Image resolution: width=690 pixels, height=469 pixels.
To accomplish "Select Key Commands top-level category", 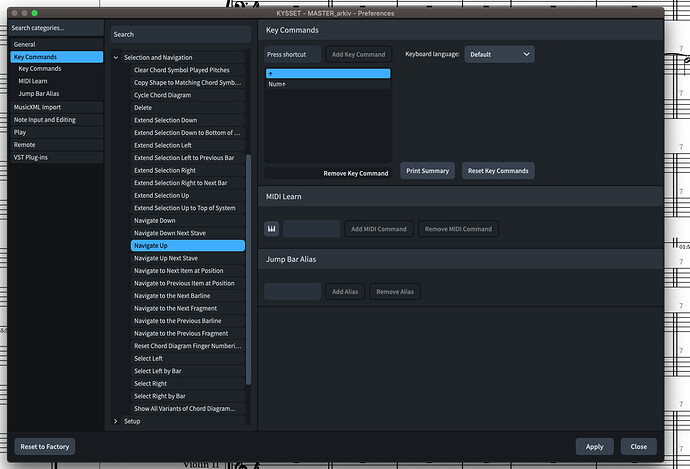I will pyautogui.click(x=57, y=57).
